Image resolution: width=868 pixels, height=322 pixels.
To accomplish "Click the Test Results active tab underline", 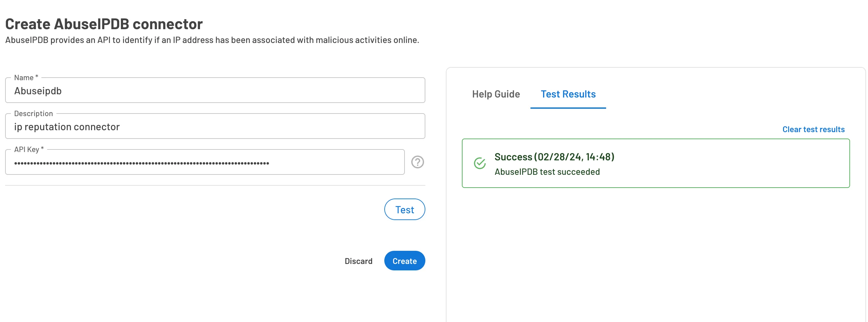I will coord(568,108).
